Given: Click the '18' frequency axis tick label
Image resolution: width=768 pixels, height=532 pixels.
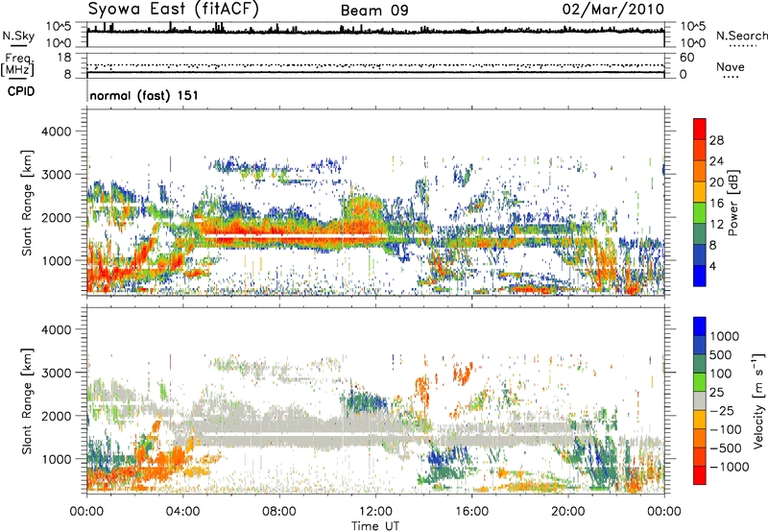Looking at the screenshot, I should [x=64, y=58].
